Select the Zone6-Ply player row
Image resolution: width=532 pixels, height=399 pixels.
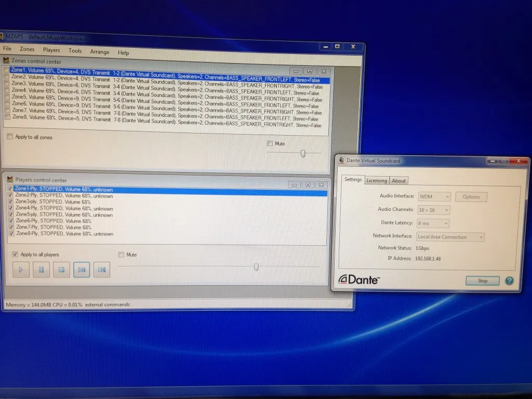click(170, 221)
